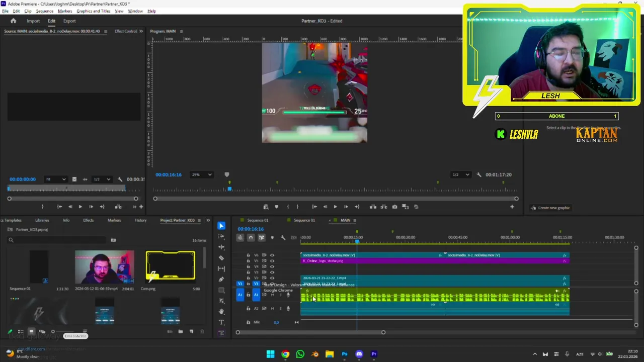The width and height of the screenshot is (644, 362).
Task: Show overflow tabs in Source panel group
Action: click(x=141, y=31)
